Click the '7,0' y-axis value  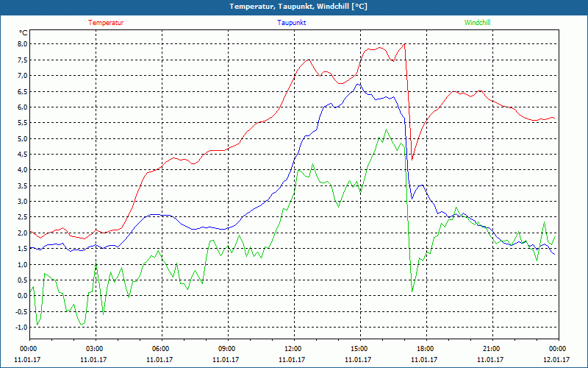tap(23, 76)
